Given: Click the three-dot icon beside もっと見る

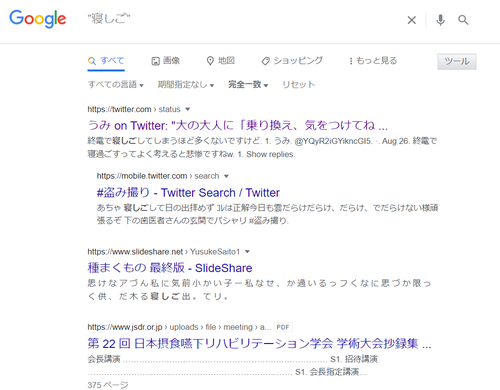Looking at the screenshot, I should point(351,61).
